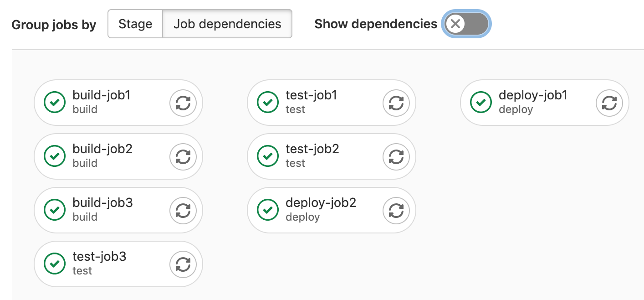Retry the deploy-job2 job
The width and height of the screenshot is (644, 300).
tap(396, 210)
